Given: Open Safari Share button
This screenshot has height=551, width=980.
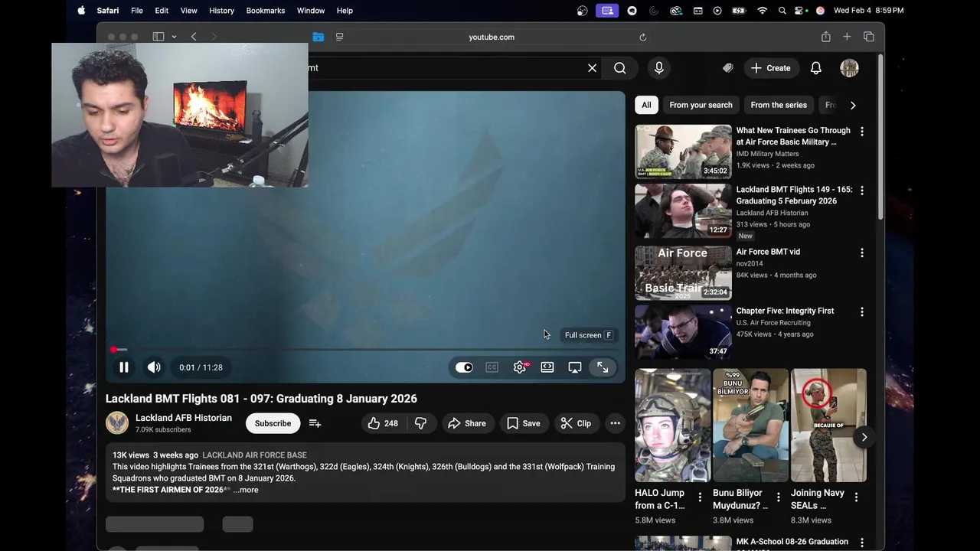Looking at the screenshot, I should [x=825, y=37].
